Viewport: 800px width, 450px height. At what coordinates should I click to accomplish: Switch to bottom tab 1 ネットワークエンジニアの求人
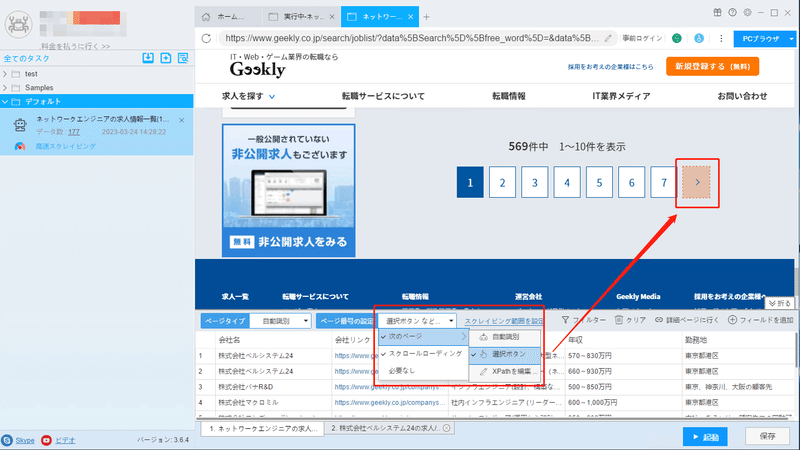263,429
